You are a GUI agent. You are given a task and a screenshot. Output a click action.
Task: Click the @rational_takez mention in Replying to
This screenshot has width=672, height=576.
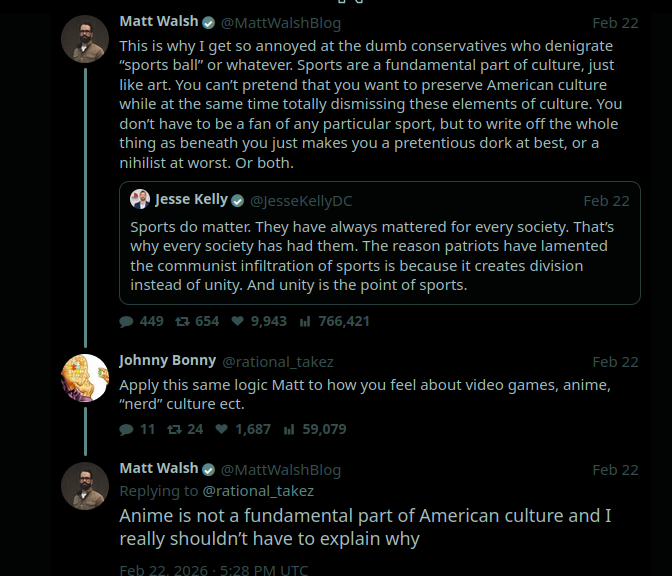click(258, 491)
